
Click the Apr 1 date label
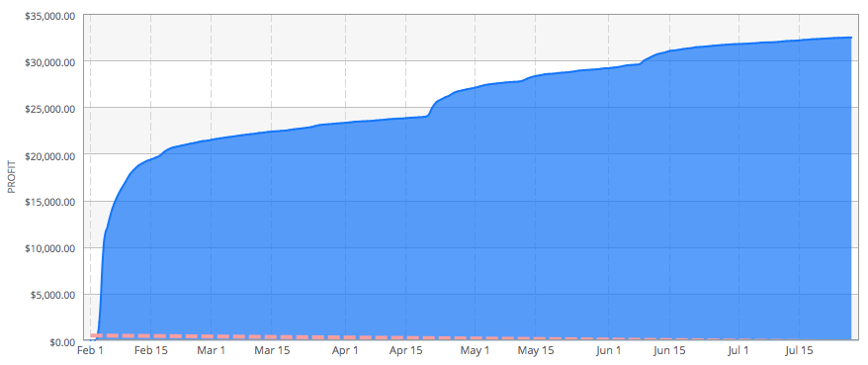pyautogui.click(x=345, y=351)
